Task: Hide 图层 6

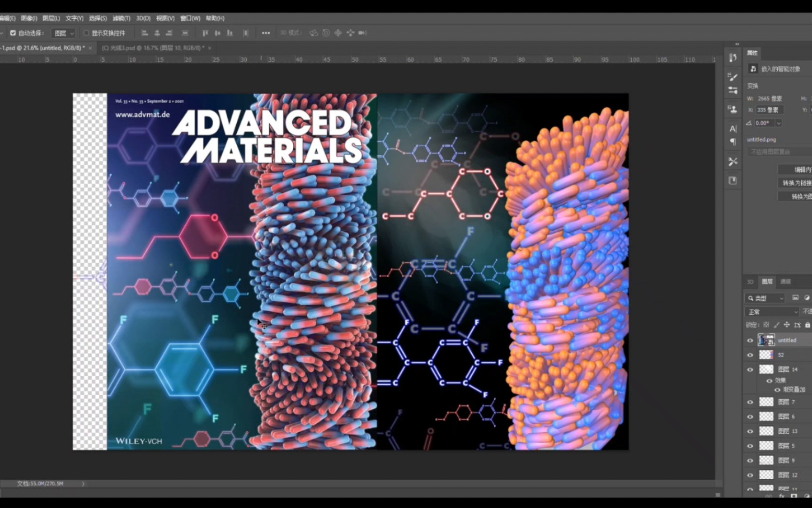Action: pyautogui.click(x=750, y=417)
